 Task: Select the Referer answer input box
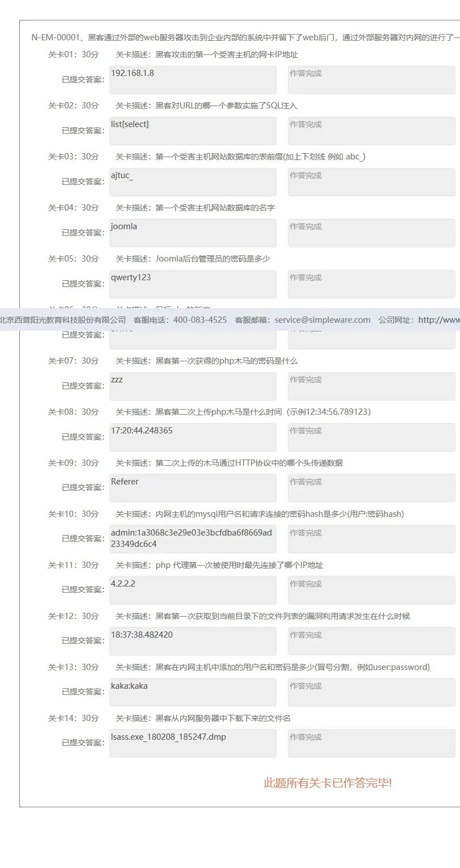click(193, 488)
